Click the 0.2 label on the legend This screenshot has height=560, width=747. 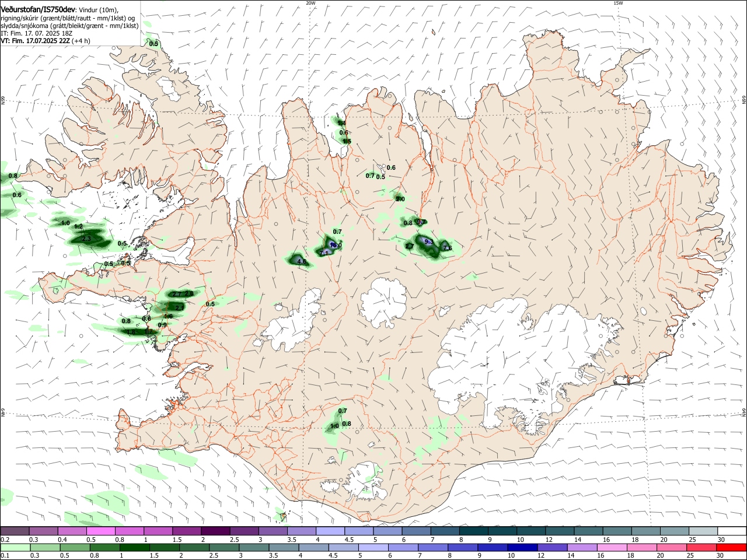tap(5, 540)
